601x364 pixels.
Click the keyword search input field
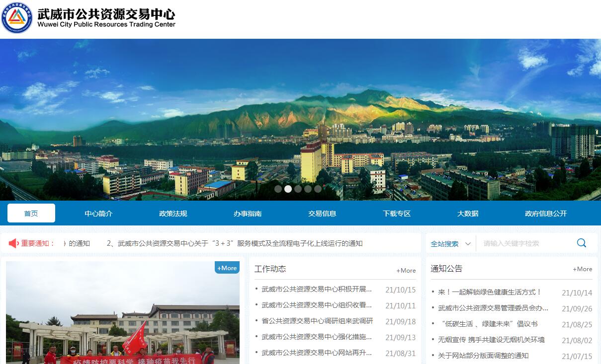524,243
